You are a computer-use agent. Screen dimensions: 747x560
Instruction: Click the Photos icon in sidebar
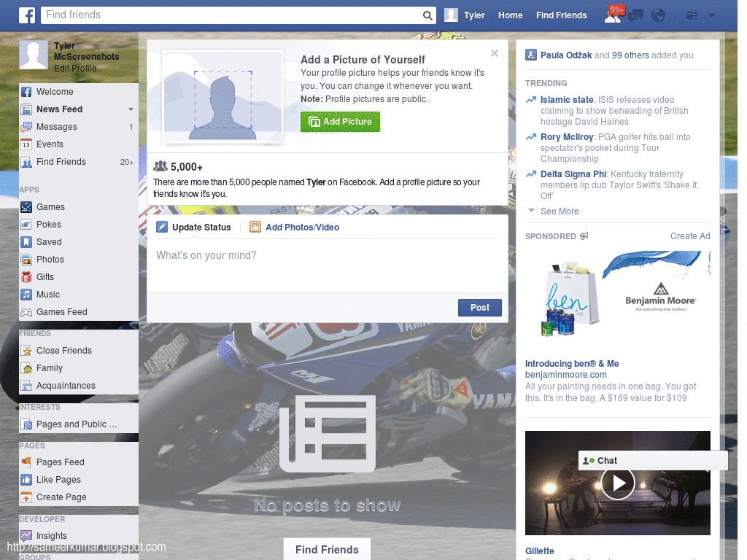pos(26,260)
